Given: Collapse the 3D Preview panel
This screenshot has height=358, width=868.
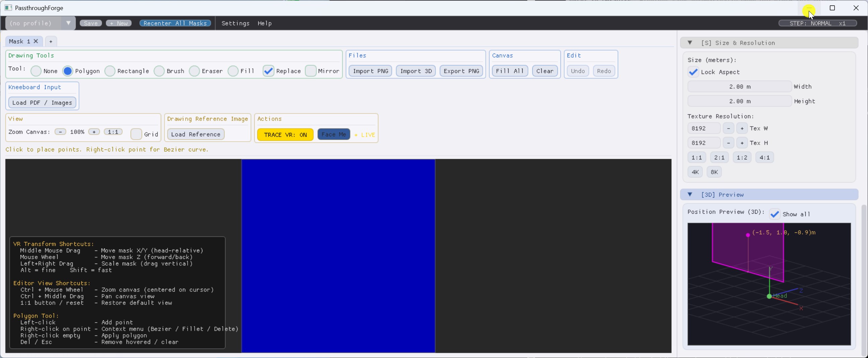Looking at the screenshot, I should (690, 194).
